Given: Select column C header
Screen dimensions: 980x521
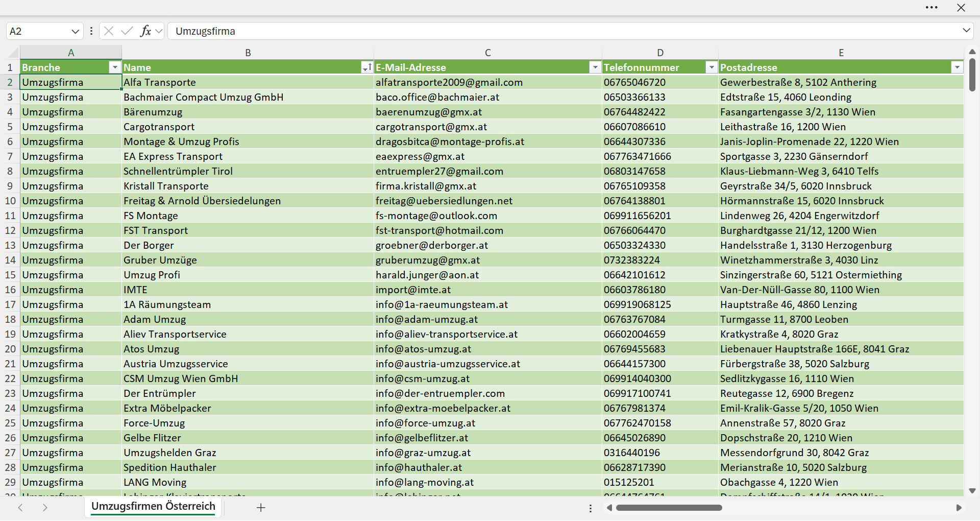Looking at the screenshot, I should point(488,53).
